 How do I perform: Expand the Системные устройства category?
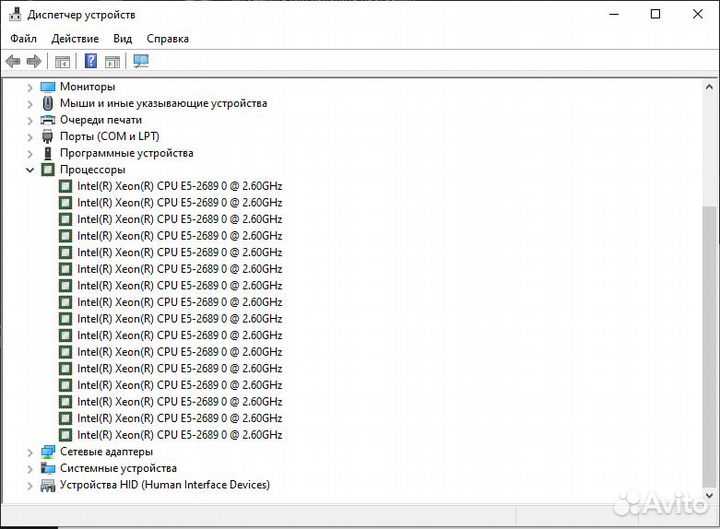pos(30,469)
